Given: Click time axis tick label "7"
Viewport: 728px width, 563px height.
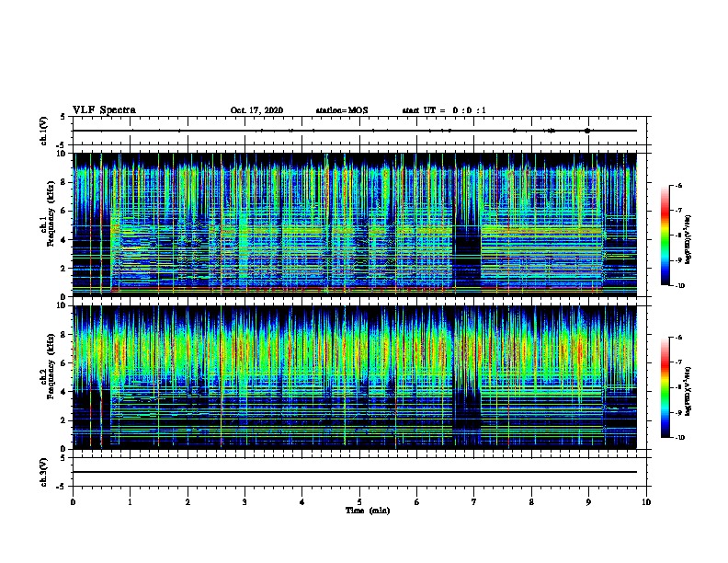Looking at the screenshot, I should 474,502.
